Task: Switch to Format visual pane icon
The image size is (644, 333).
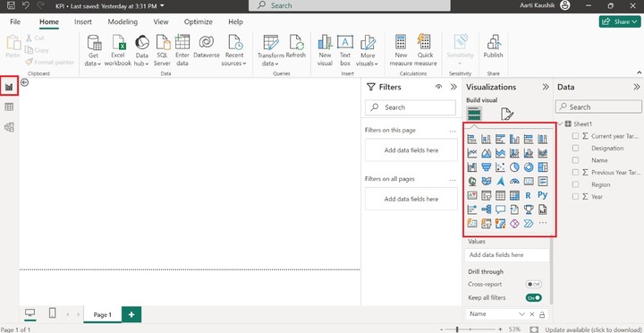Action: [507, 114]
